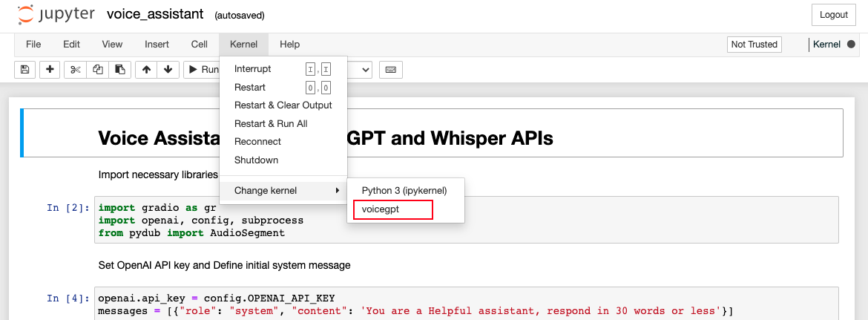Cut selected cells with scissors icon
The height and width of the screenshot is (320, 868).
tap(76, 69)
